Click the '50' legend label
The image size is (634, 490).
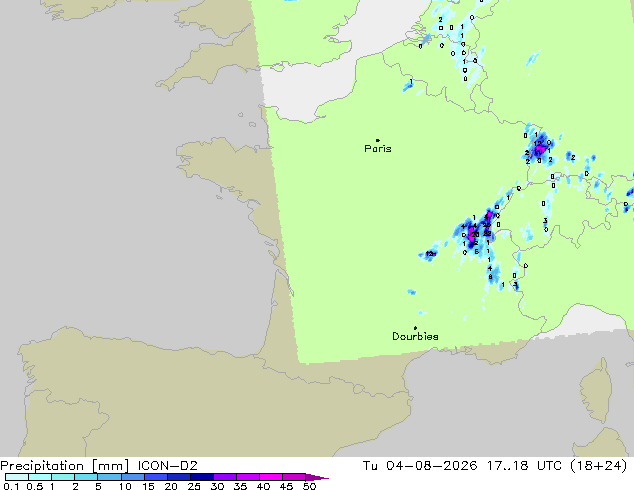pyautogui.click(x=309, y=486)
